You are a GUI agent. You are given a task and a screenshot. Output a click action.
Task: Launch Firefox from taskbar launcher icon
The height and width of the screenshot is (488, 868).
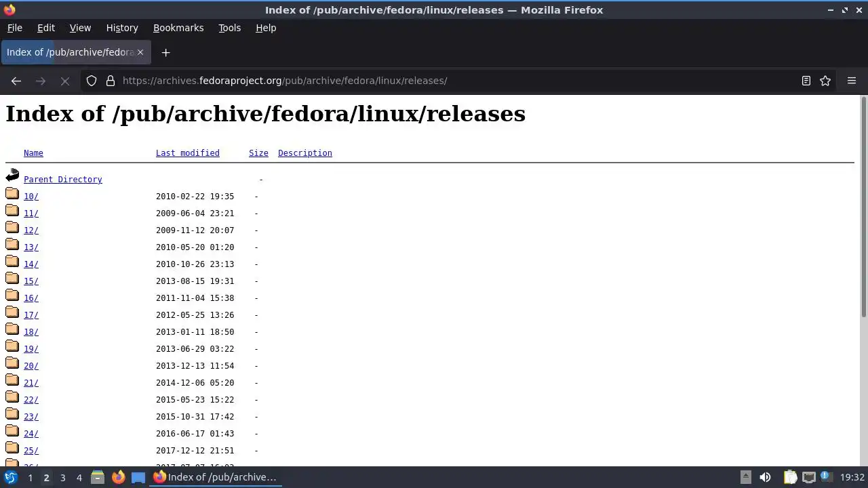tap(118, 477)
